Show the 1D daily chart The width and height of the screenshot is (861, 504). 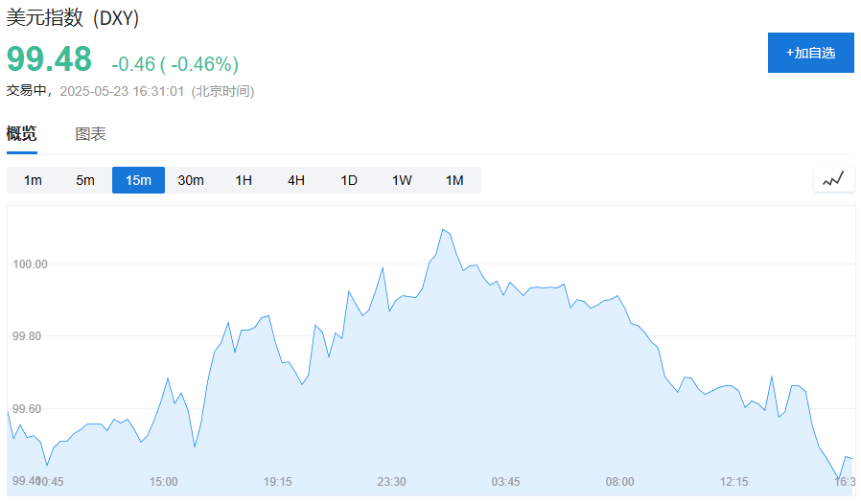point(349,180)
